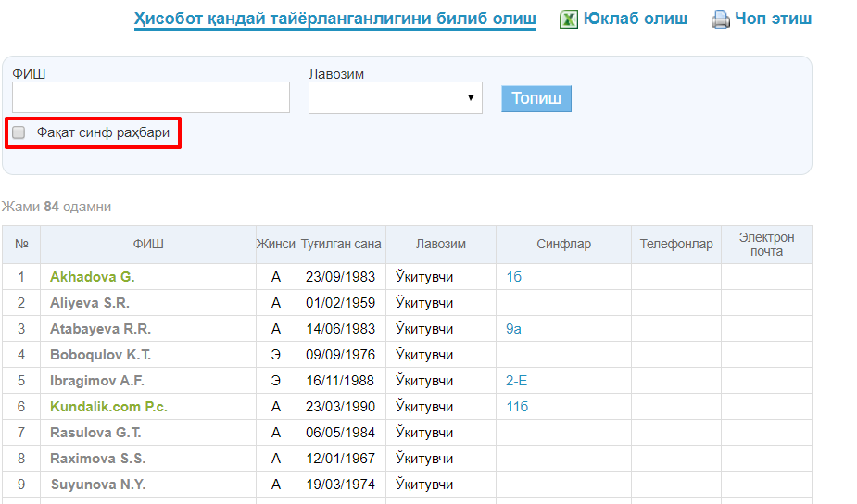Open Raximova S.S. profile link
The width and height of the screenshot is (857, 504).
[x=98, y=459]
